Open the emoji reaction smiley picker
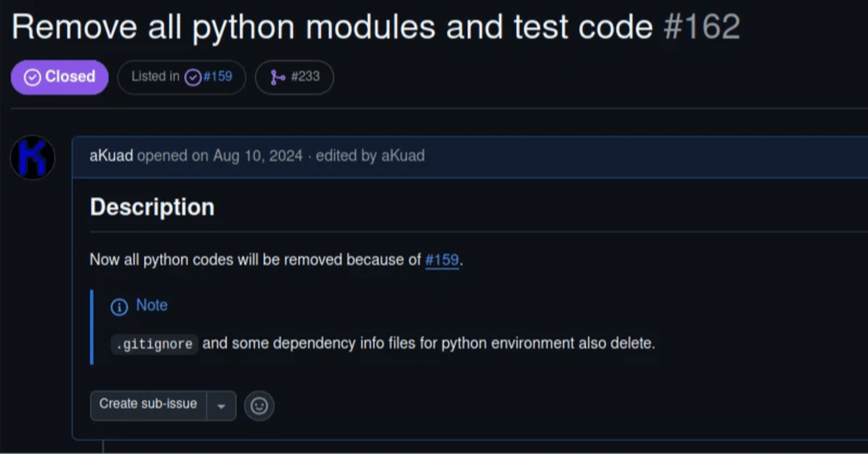The image size is (868, 454). tap(259, 406)
